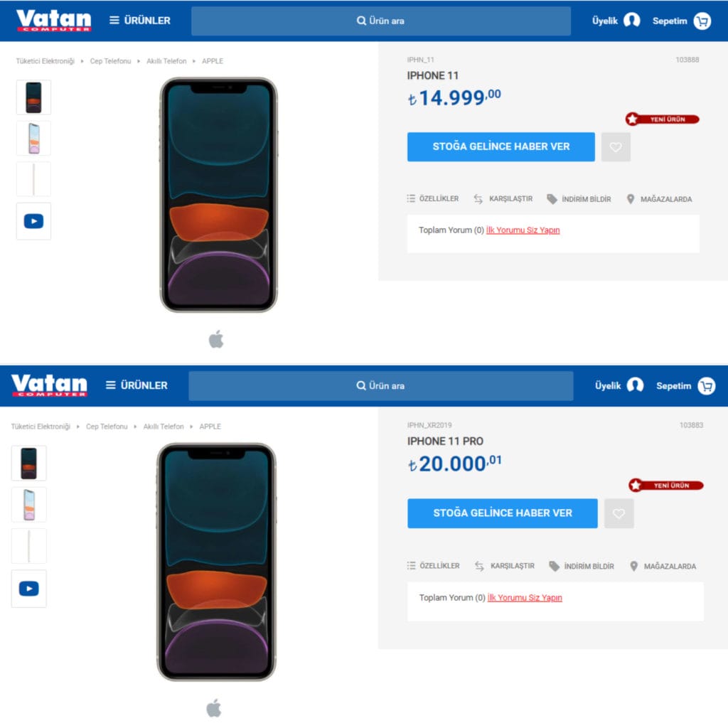Go to Akıllı Telefon breadcrumb above iPhone 11 Pro
This screenshot has width=728, height=728.
[x=164, y=427]
